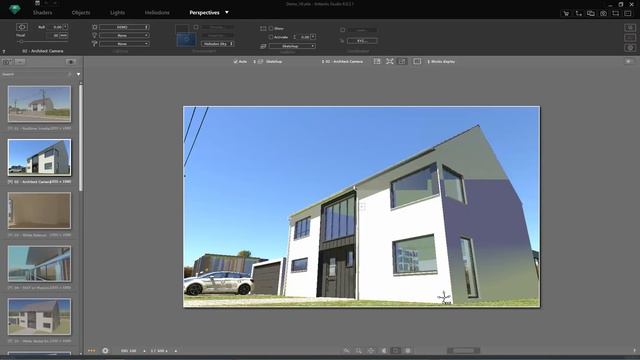Screen dimensions: 640x360
Task: Click the light bulb lighting icon
Action: coord(95,36)
